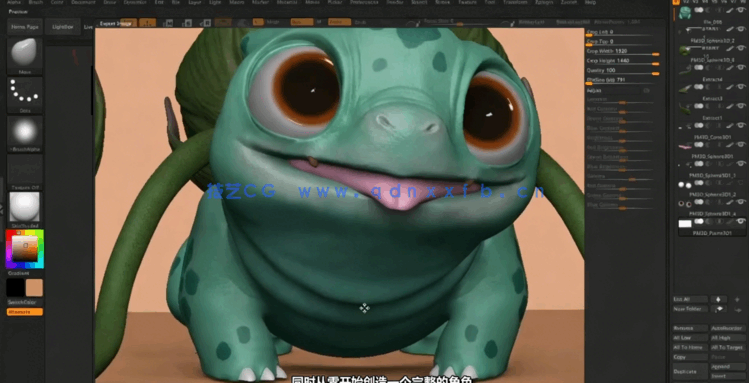749x383 pixels.
Task: Select the PM3D_Cone3D1 tongue thumbnail
Action: [685, 147]
